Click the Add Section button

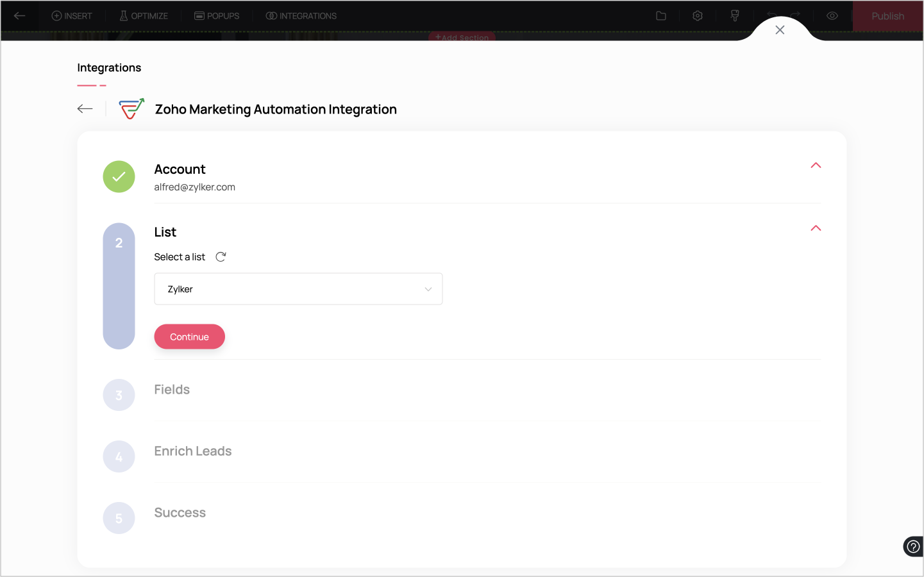(462, 37)
